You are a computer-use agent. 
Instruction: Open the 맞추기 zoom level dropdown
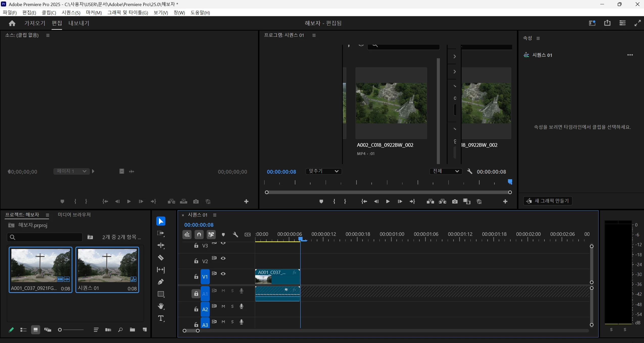point(323,171)
